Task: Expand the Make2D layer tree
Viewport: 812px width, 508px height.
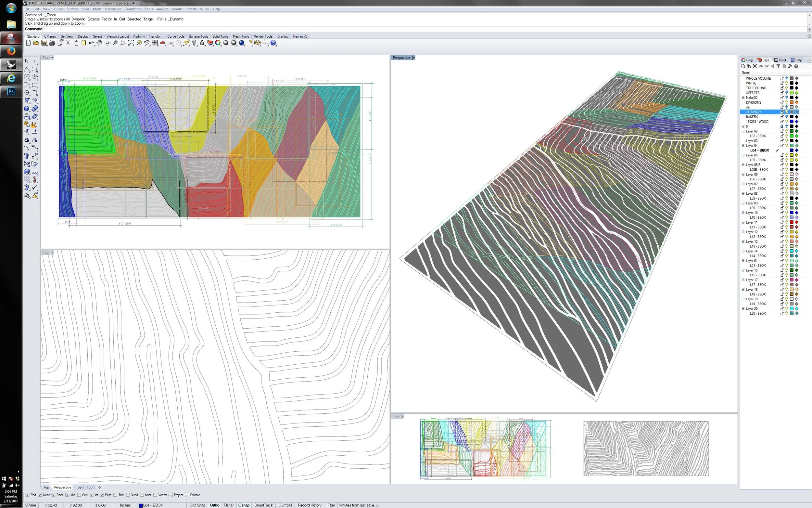Action: click(x=743, y=98)
